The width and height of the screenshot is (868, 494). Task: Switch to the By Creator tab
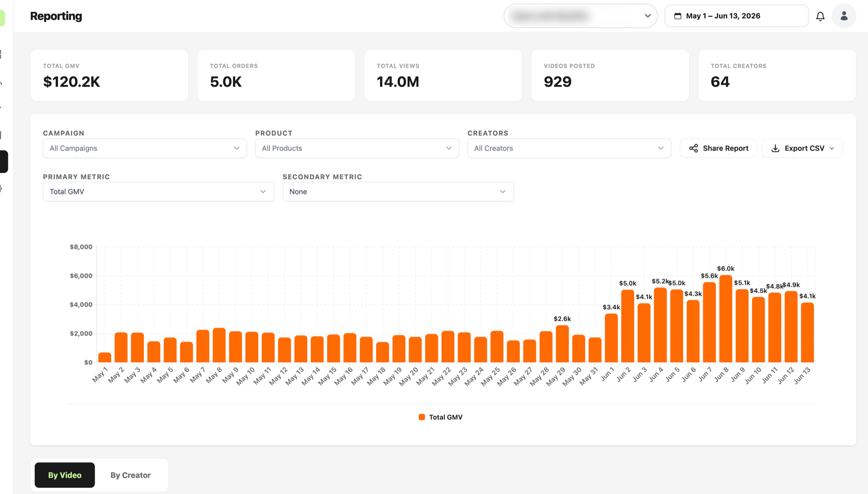[131, 475]
